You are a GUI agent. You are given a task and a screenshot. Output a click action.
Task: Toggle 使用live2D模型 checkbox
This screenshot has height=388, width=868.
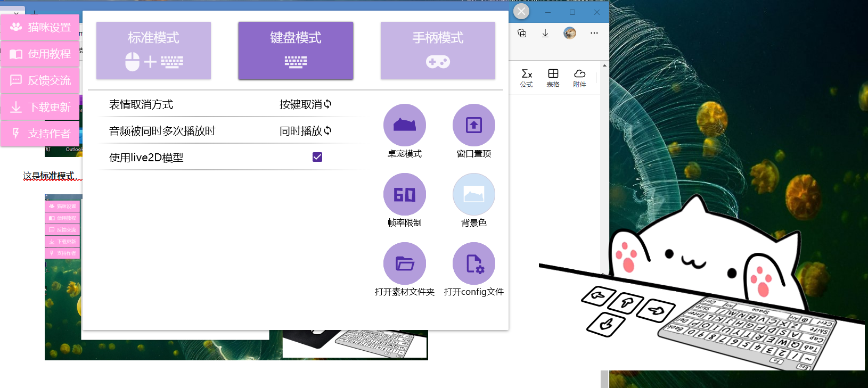(x=317, y=157)
